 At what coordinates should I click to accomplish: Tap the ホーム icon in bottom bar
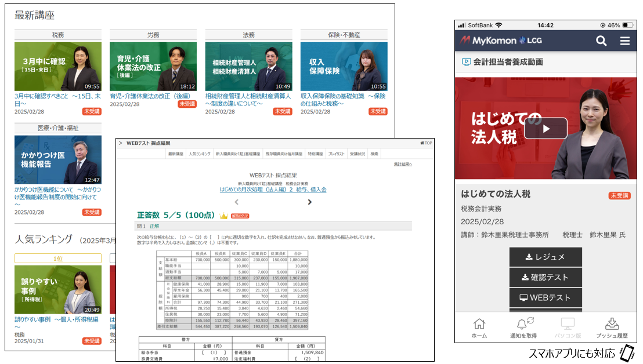click(479, 328)
